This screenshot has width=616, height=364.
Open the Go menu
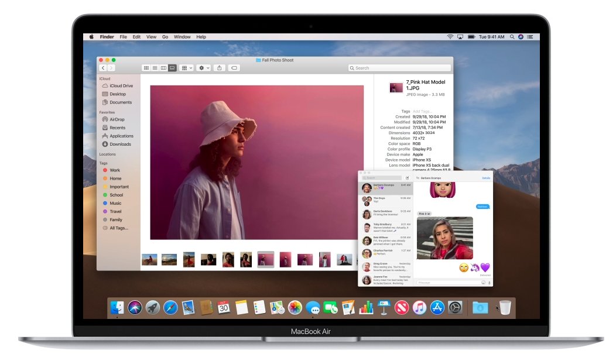pos(165,36)
